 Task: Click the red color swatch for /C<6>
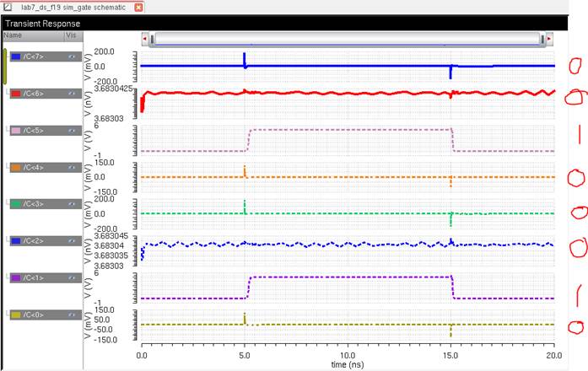pos(15,94)
